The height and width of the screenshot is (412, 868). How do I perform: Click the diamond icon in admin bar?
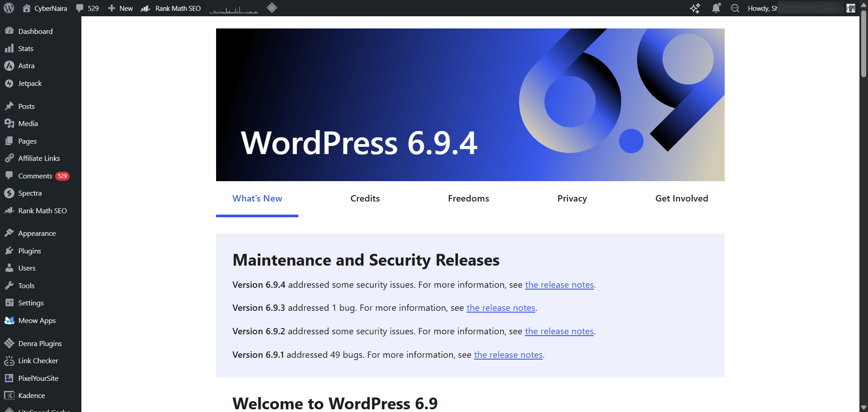(x=272, y=8)
